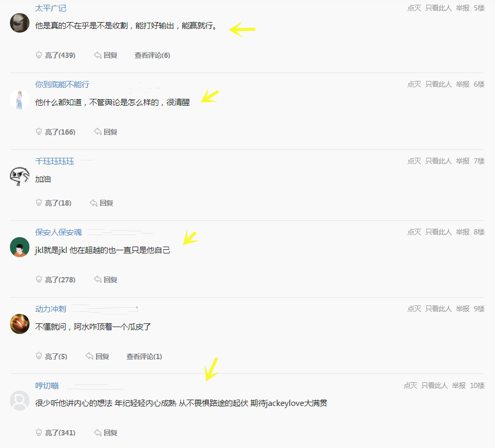Screen dimensions: 496x448
Task: Toggle 点灭 on 10楼 comment
Action: (x=410, y=385)
